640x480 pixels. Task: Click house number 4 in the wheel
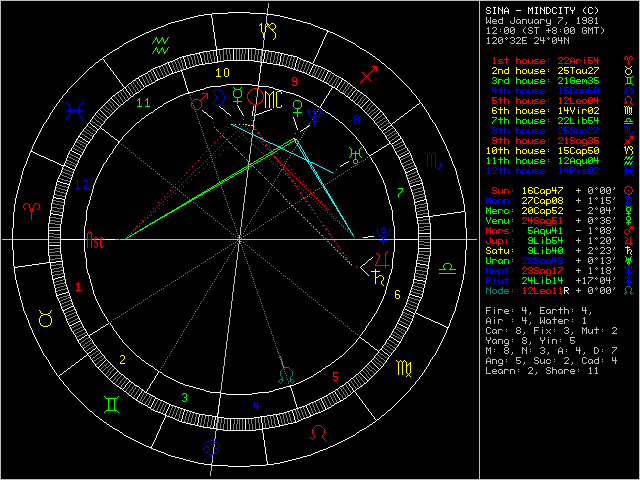tap(256, 406)
